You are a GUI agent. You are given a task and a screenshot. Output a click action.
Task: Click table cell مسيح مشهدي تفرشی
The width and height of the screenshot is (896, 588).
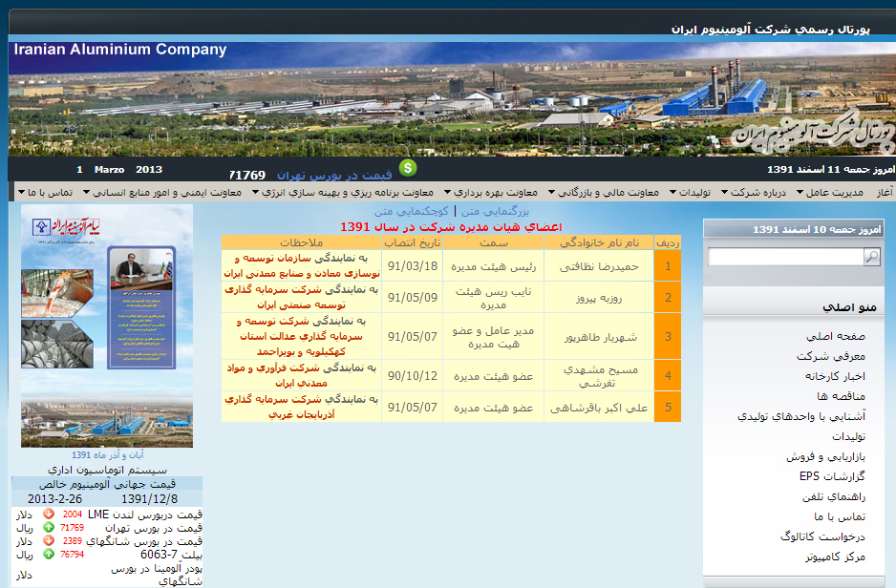pos(599,376)
